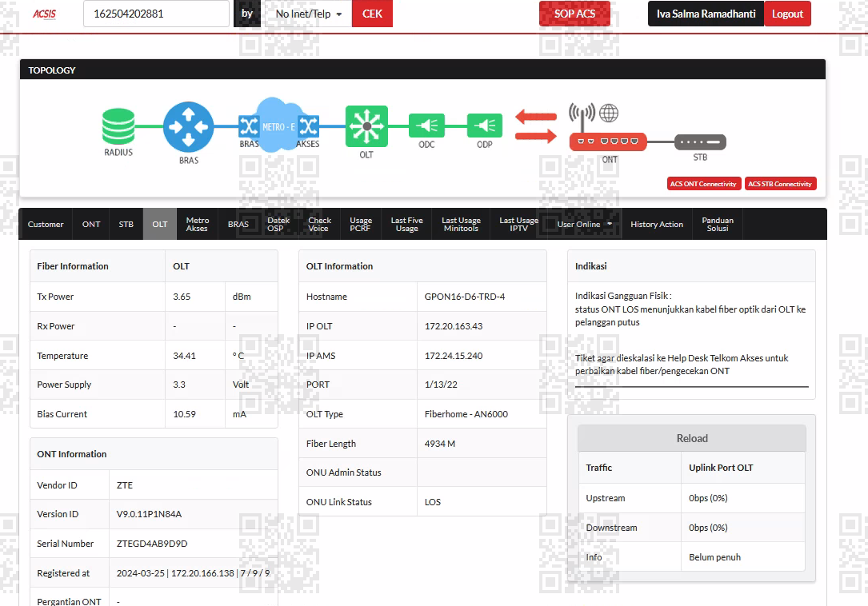Click the green OLT icon in topology
This screenshot has width=868, height=606.
coord(366,126)
